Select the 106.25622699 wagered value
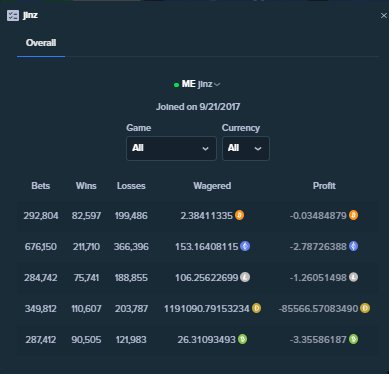The height and width of the screenshot is (374, 389). (207, 278)
